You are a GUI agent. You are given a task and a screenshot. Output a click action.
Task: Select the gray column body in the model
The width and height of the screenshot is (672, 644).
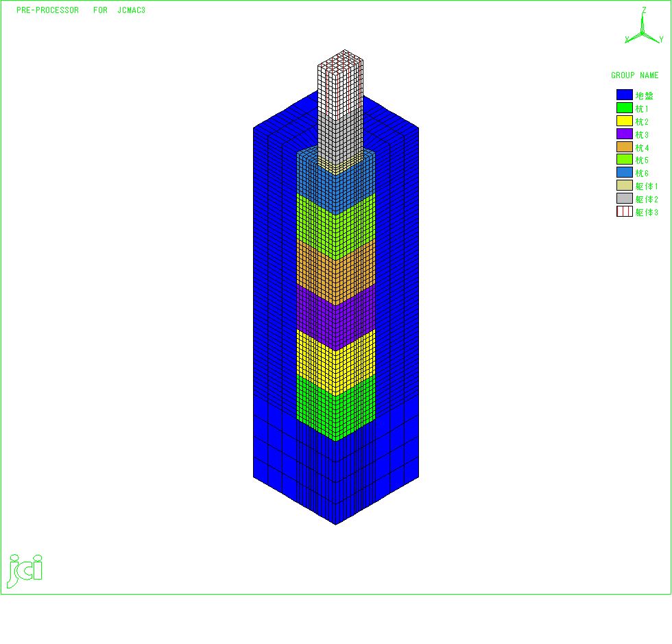pos(341,137)
